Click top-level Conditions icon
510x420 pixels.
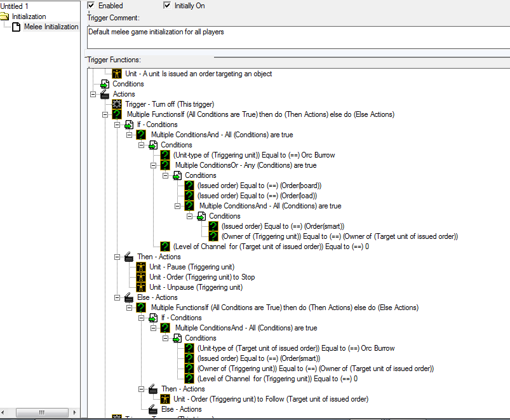(x=105, y=84)
